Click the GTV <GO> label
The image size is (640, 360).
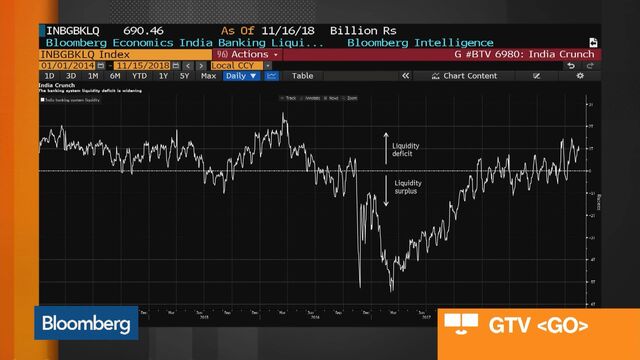click(x=538, y=325)
